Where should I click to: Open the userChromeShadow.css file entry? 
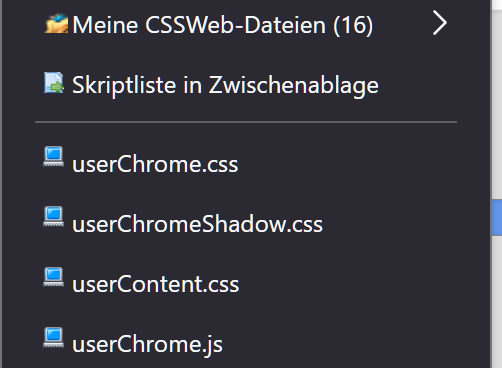point(246,224)
